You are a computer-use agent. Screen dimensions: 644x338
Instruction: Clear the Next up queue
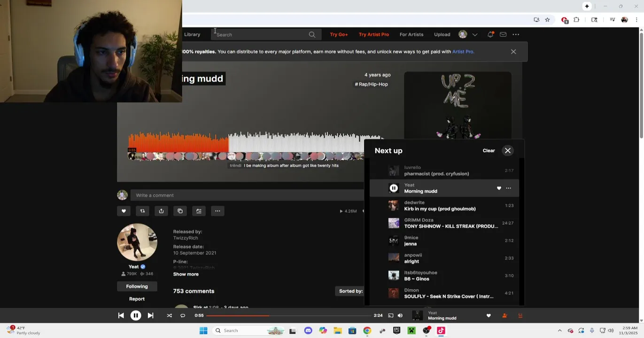489,151
